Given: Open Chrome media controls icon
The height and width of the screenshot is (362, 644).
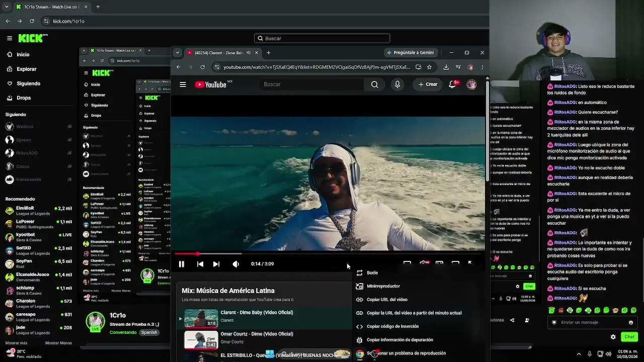Looking at the screenshot, I should tap(458, 67).
